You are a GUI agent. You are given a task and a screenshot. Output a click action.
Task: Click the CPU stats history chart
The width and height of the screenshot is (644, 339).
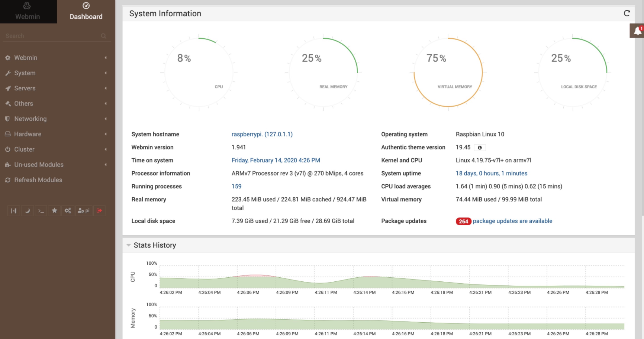point(392,277)
